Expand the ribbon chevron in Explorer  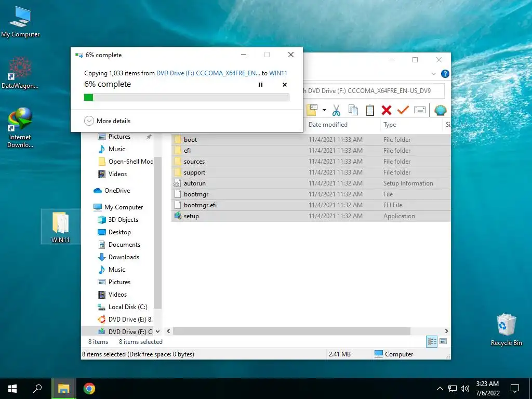pos(434,74)
